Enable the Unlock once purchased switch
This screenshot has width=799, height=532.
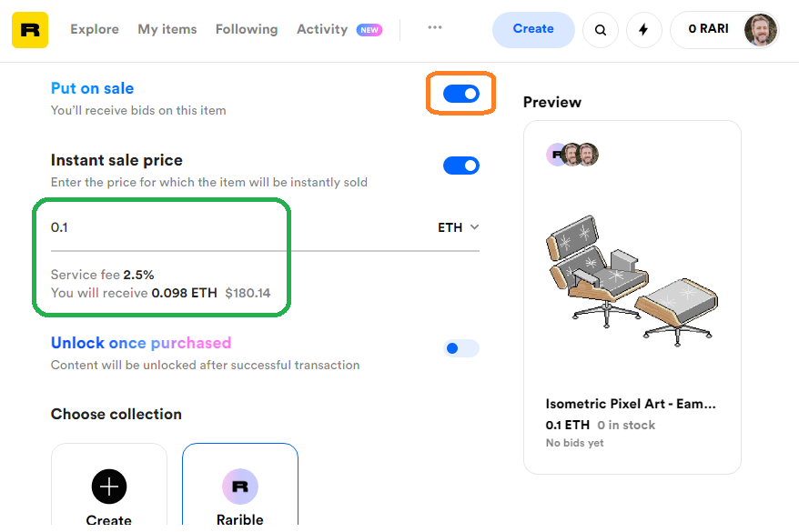point(461,348)
